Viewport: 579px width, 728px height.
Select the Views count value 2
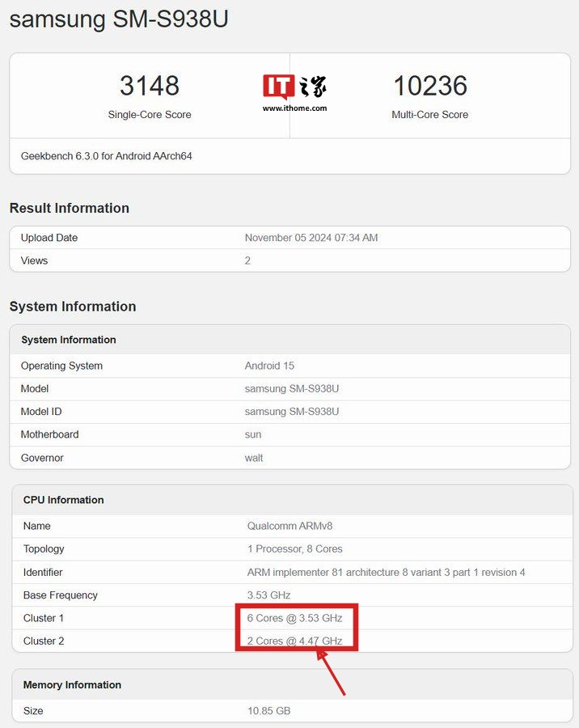click(247, 260)
